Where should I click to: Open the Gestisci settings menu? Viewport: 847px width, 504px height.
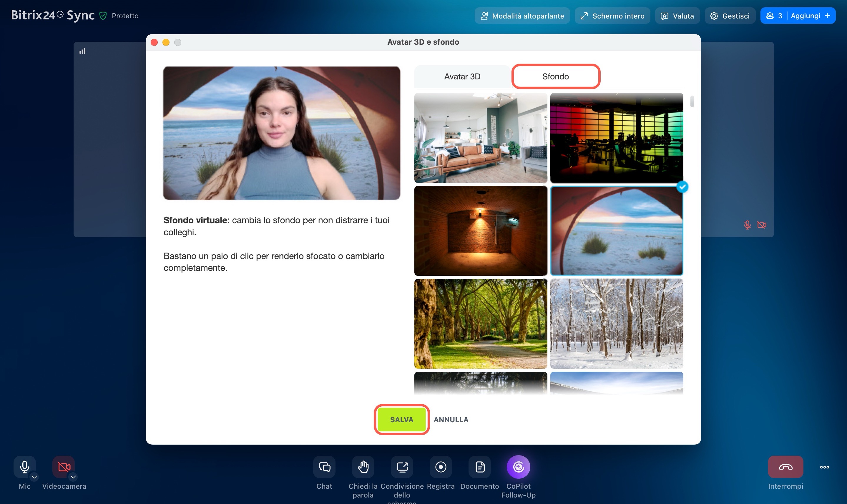pyautogui.click(x=730, y=16)
